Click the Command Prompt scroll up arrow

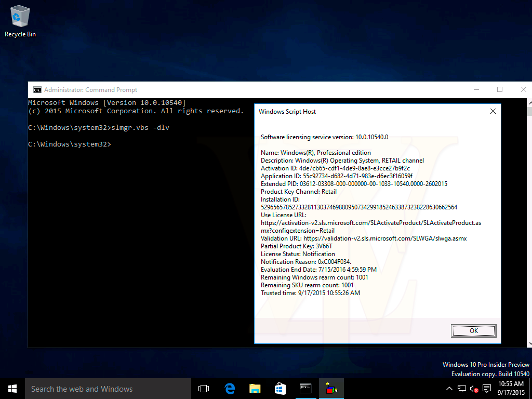pos(529,102)
